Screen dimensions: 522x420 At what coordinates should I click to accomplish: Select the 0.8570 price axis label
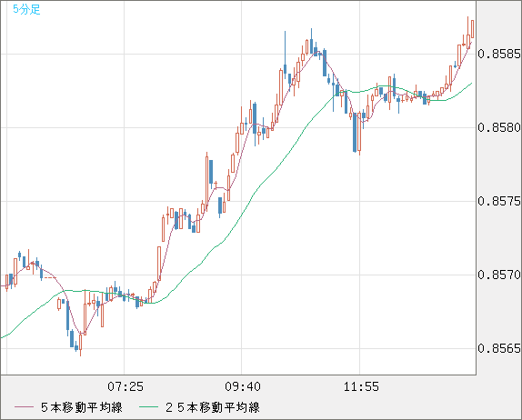[499, 275]
